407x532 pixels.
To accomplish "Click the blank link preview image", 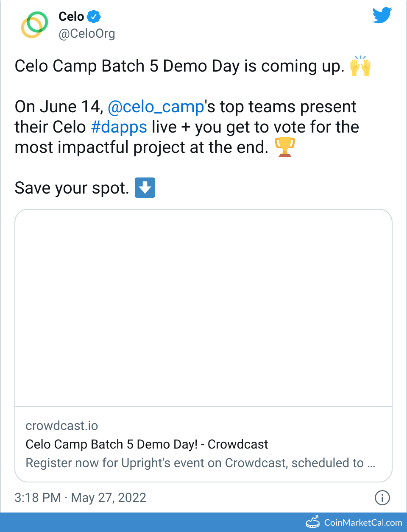I will point(203,308).
